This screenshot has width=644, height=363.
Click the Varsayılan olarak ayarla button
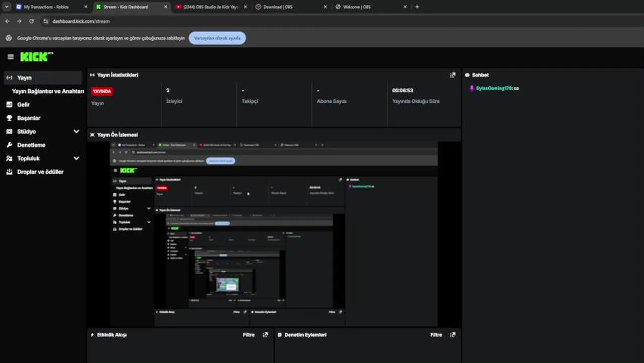click(x=217, y=38)
